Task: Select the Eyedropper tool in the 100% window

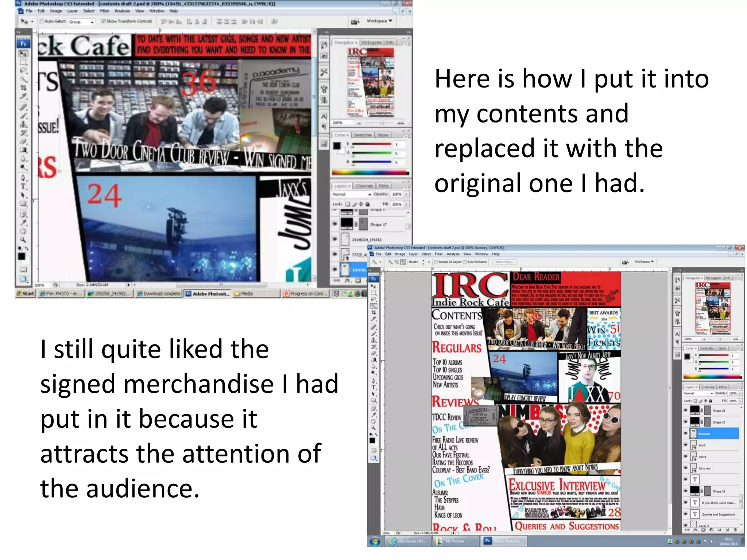Action: point(373,415)
